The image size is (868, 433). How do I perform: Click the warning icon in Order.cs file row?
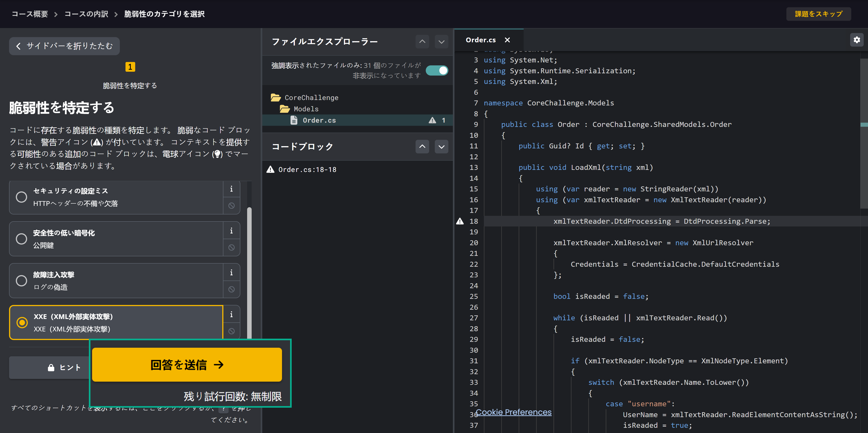point(432,120)
